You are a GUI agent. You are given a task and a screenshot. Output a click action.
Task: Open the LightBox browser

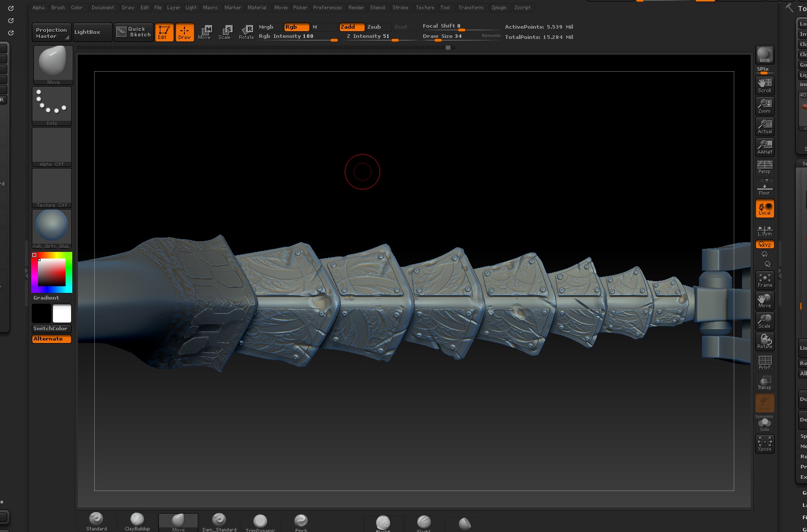coord(93,32)
